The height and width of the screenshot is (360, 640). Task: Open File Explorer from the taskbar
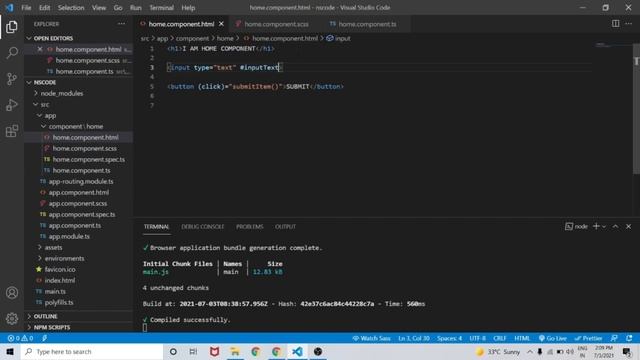[235, 351]
